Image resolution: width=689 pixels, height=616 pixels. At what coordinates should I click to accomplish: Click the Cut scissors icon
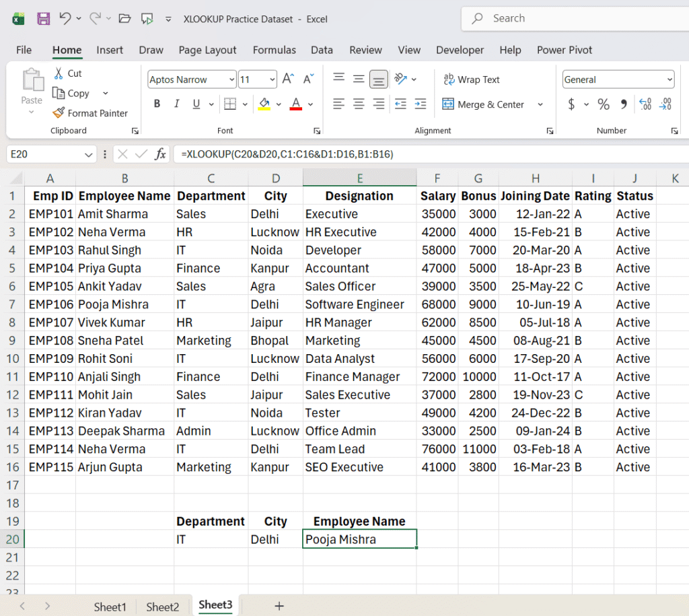coord(59,73)
